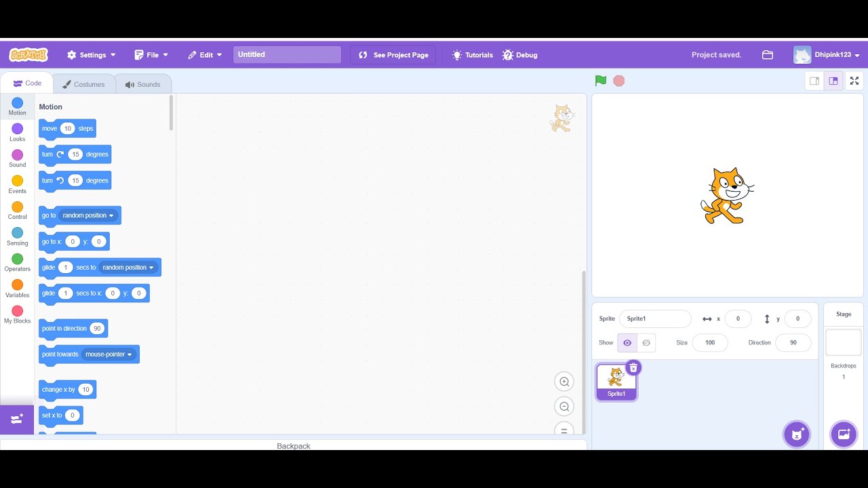Open the Tutorials lightbulb
The width and height of the screenshot is (868, 488).
pyautogui.click(x=473, y=55)
